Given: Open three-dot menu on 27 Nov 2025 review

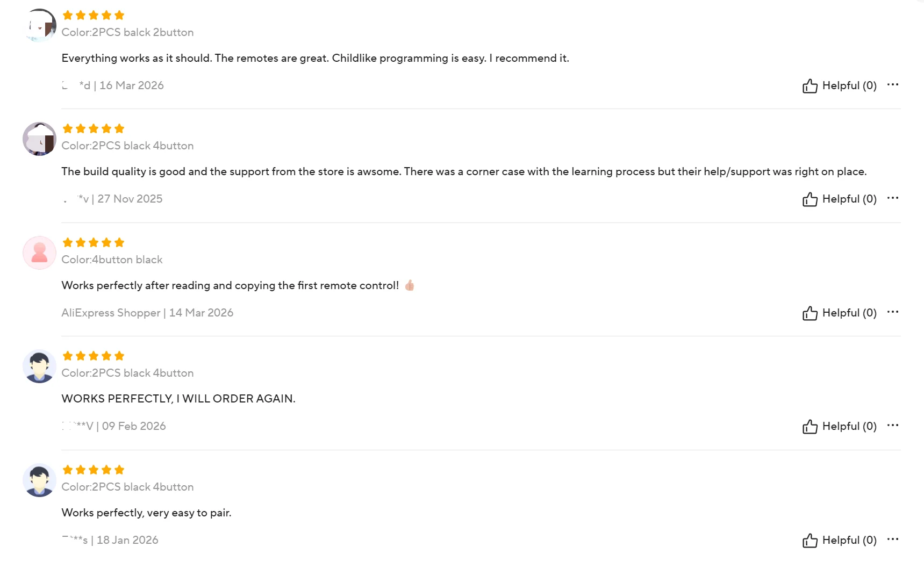Looking at the screenshot, I should point(893,198).
